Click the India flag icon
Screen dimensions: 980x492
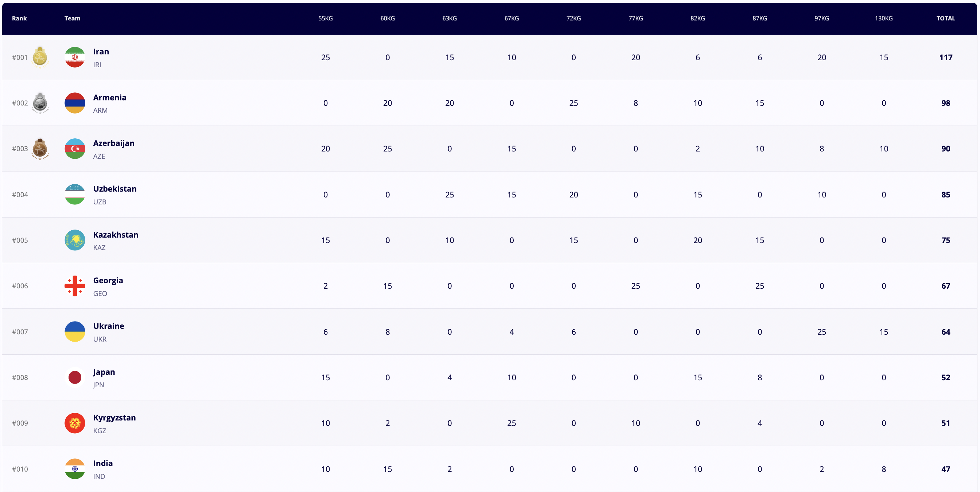click(x=75, y=469)
